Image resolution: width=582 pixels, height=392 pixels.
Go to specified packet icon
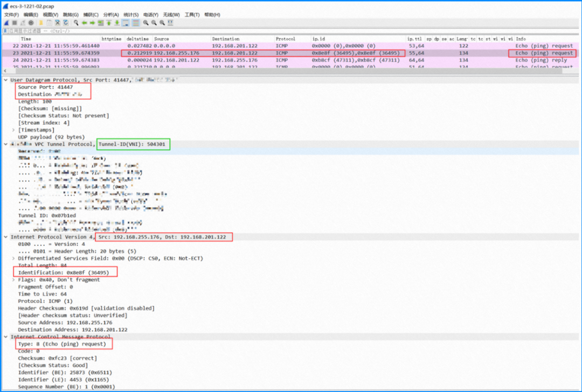101,23
